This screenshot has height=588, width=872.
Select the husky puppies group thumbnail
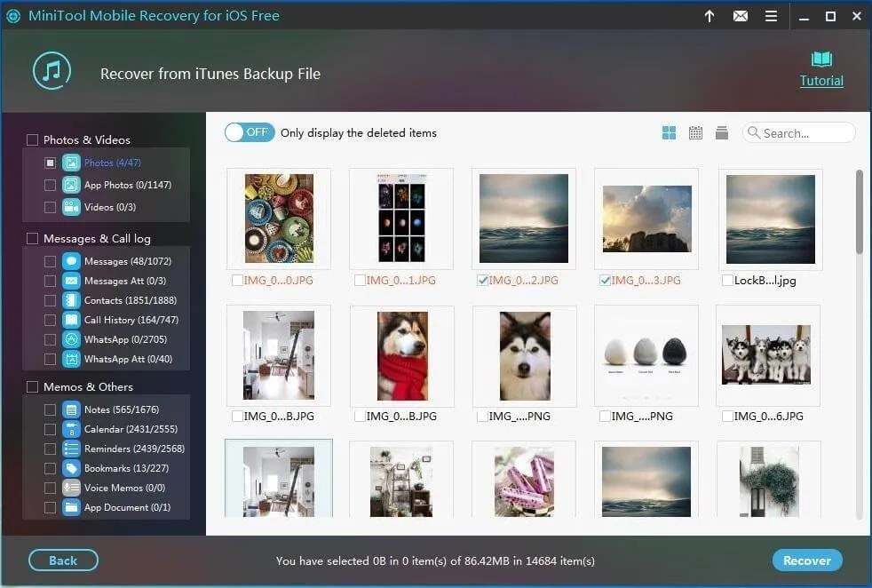(766, 355)
